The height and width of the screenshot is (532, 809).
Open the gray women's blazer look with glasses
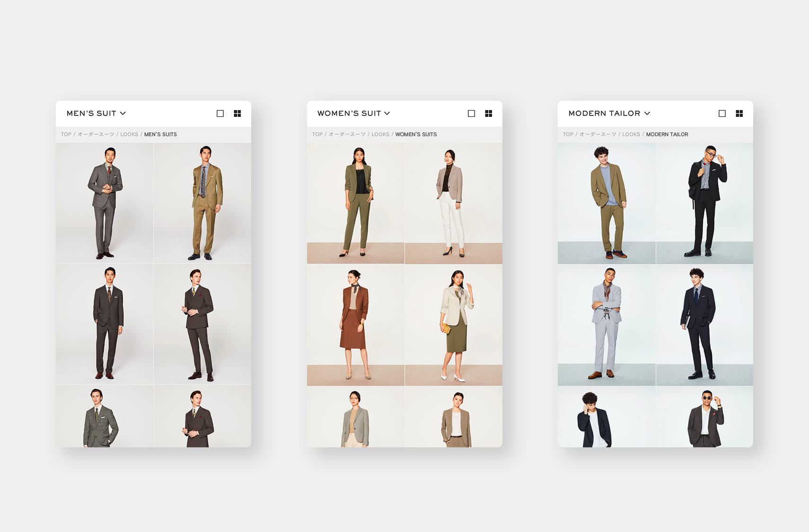356,417
